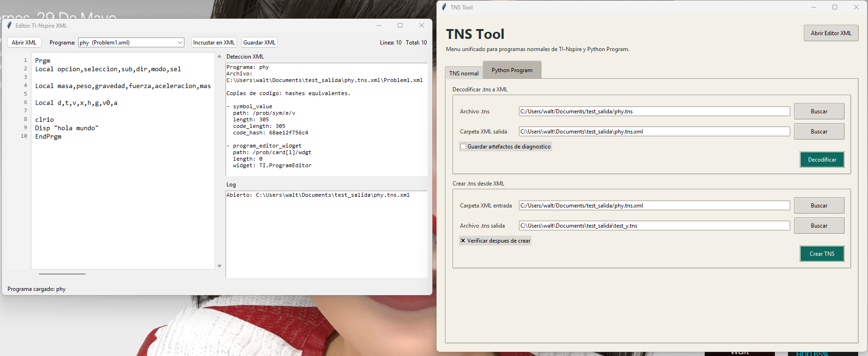The width and height of the screenshot is (868, 356).
Task: Click the "Local masa,peso,gravedad" code line
Action: coord(123,86)
